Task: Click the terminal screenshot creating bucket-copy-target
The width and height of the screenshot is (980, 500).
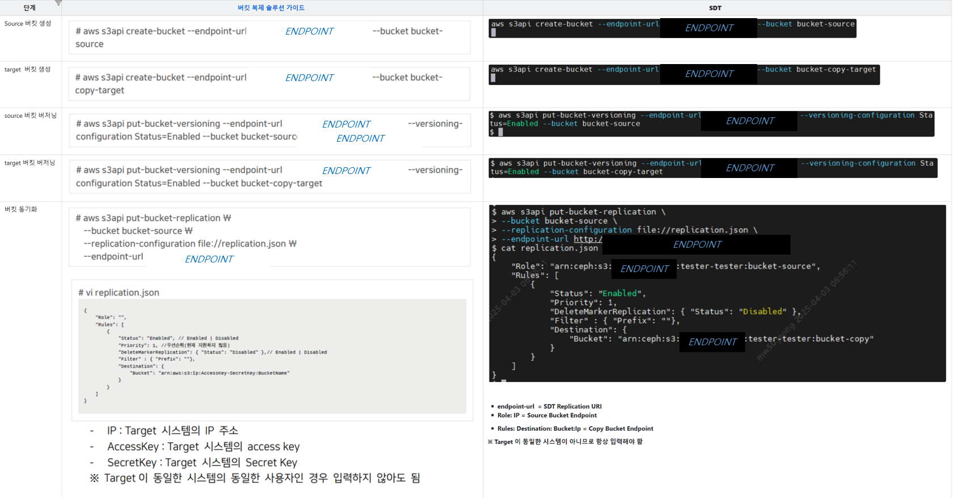Action: coord(684,74)
